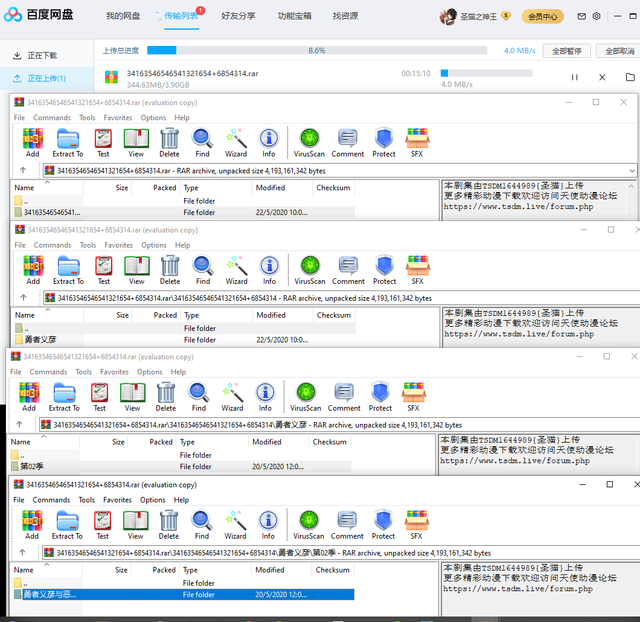This screenshot has width=640, height=622.
Task: Open Commands menu in the bottom WinRAR window
Action: tap(51, 500)
